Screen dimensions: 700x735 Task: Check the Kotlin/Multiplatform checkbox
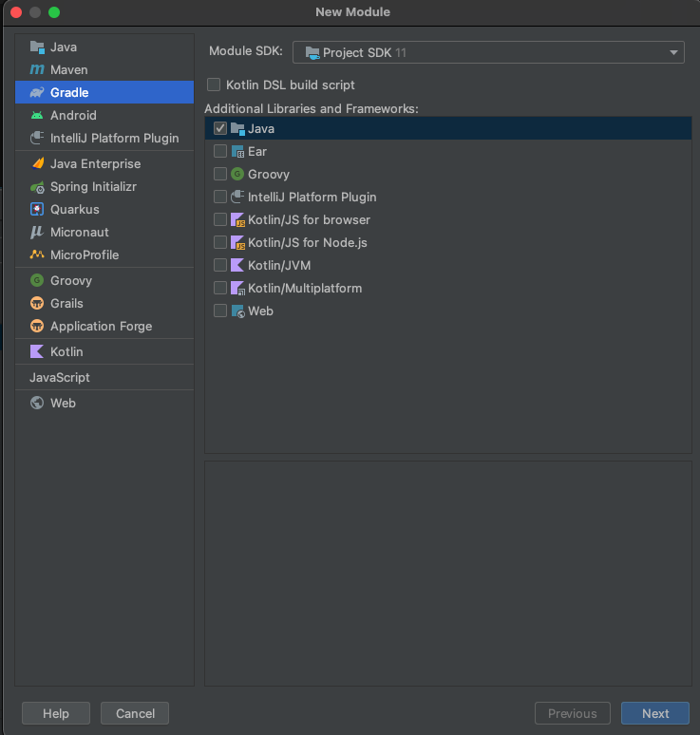pyautogui.click(x=220, y=288)
